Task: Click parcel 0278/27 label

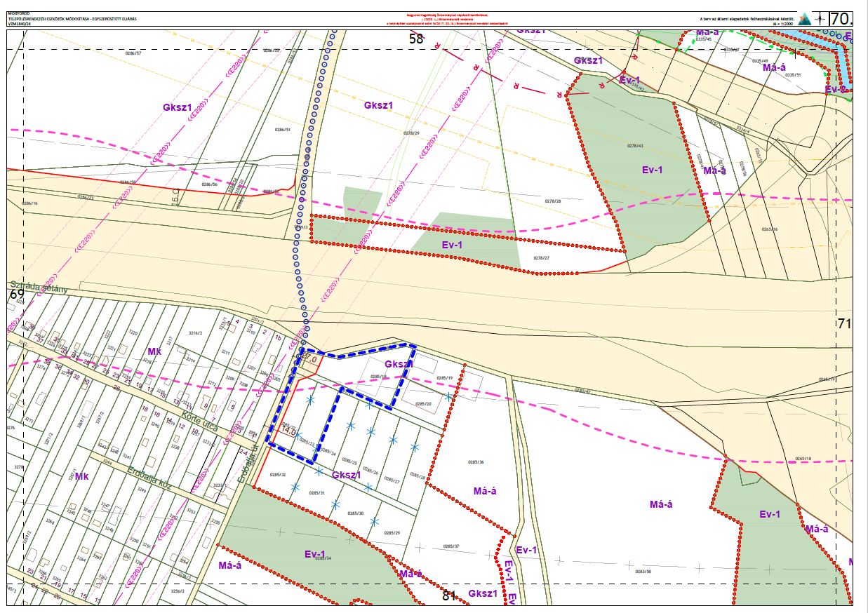Action: click(x=542, y=258)
